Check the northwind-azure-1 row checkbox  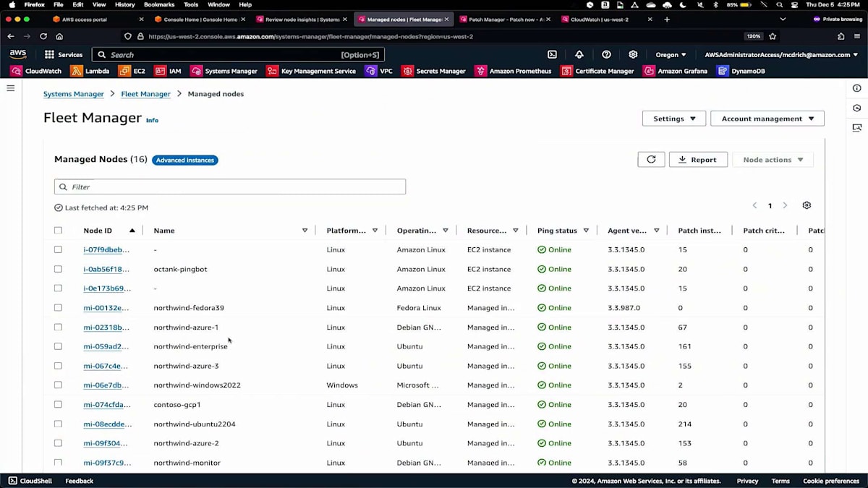pos(58,327)
